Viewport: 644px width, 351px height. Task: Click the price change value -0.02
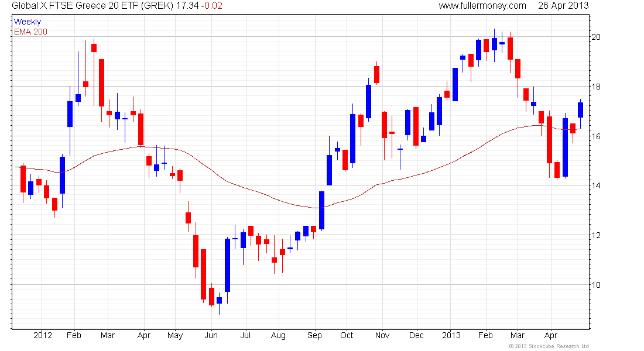click(211, 6)
